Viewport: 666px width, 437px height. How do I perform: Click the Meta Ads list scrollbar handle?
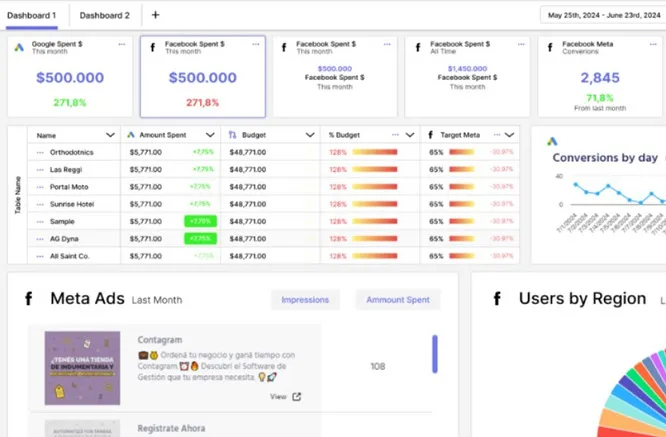point(434,353)
